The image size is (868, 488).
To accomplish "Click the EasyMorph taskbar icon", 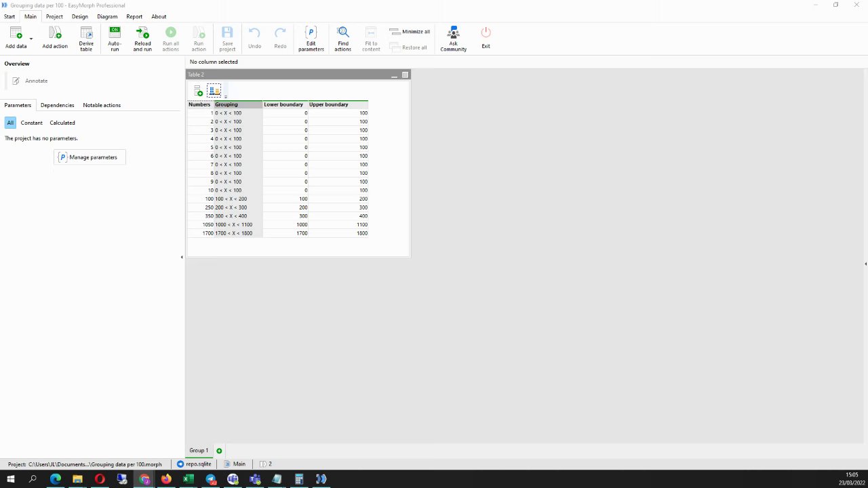I will 321,479.
